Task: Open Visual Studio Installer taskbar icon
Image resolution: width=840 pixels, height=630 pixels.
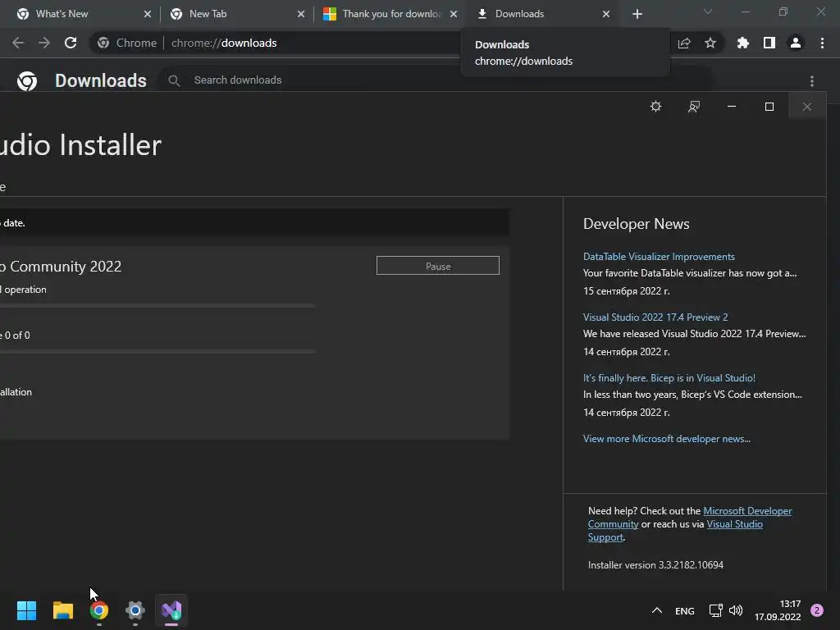Action: [x=171, y=610]
